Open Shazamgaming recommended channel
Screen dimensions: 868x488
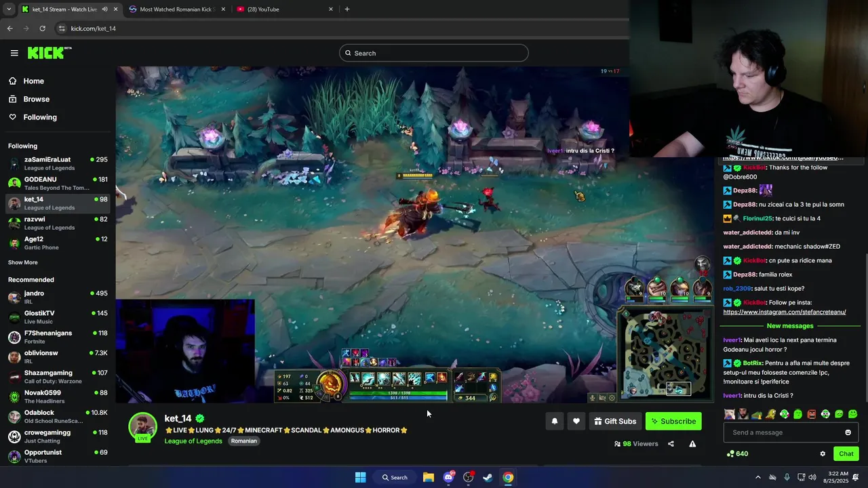[58, 376]
